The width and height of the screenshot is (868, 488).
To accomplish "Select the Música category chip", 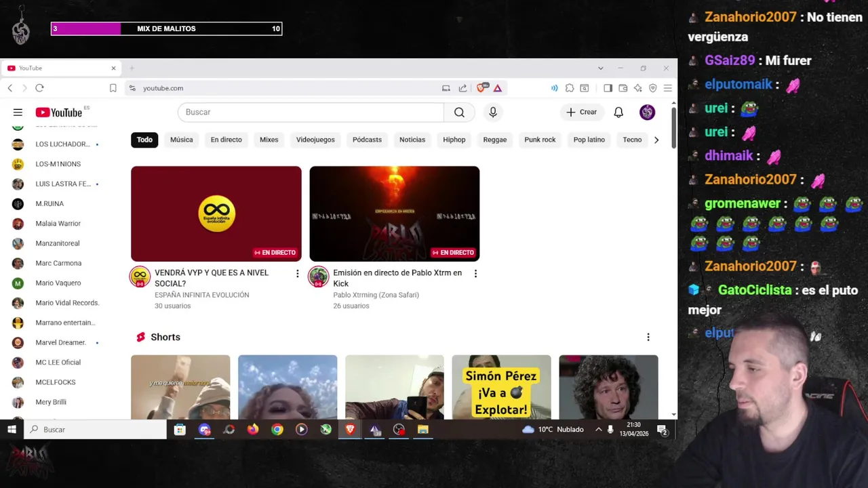I will [x=181, y=140].
